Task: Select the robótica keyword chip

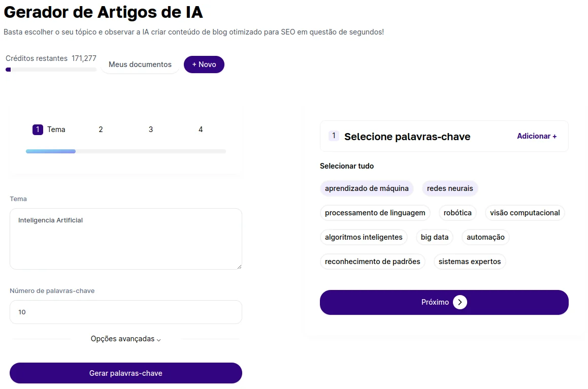Action: pos(458,213)
